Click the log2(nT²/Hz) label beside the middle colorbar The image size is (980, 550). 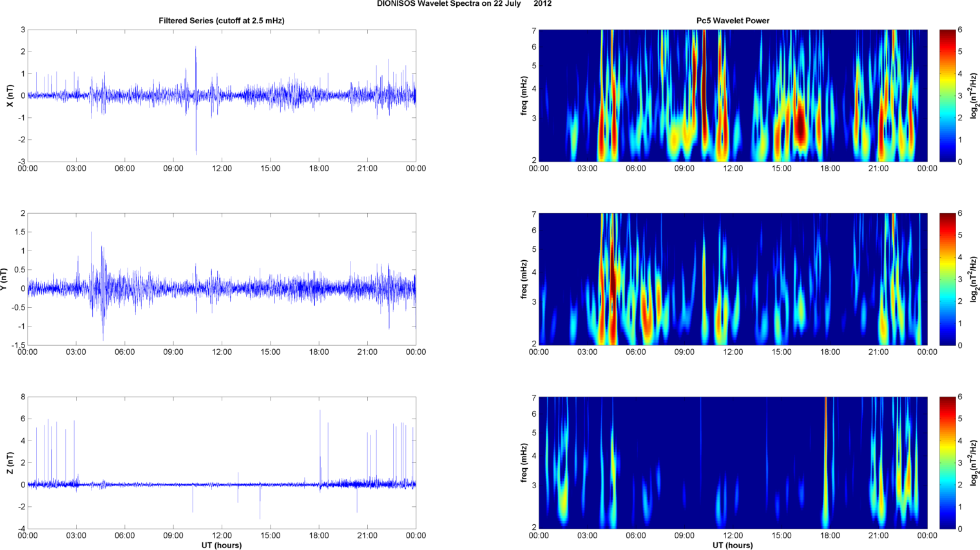[x=974, y=279]
